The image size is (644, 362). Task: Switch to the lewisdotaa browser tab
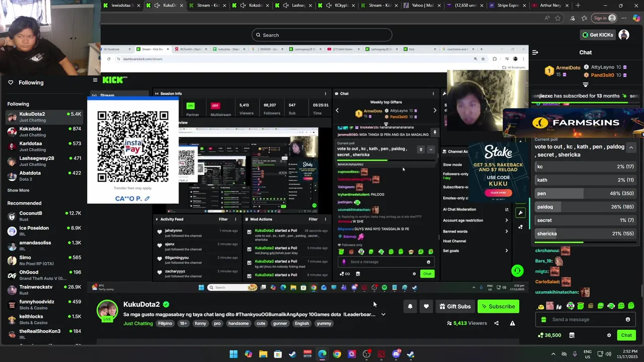coord(121,5)
